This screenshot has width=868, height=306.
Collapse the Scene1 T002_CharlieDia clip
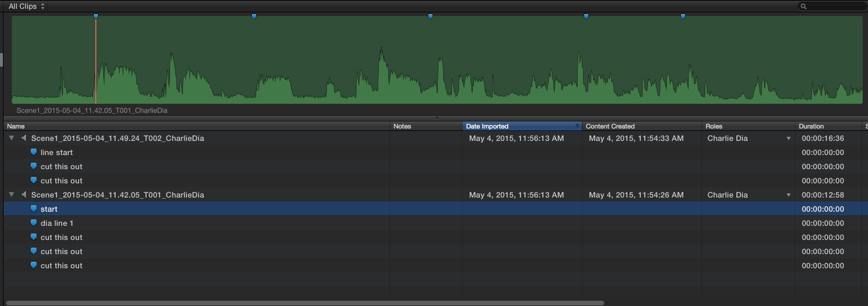12,139
